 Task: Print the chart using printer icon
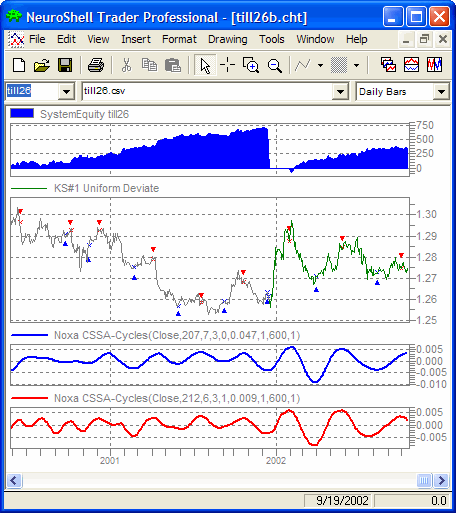[96, 65]
